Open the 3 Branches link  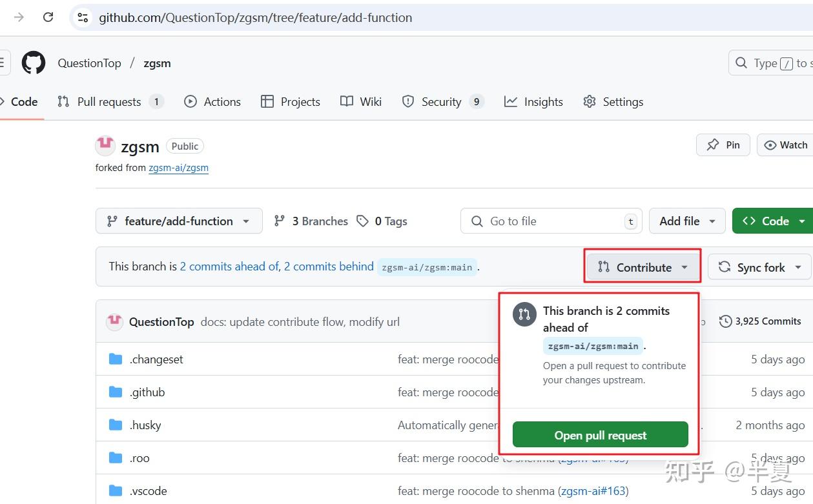point(311,221)
